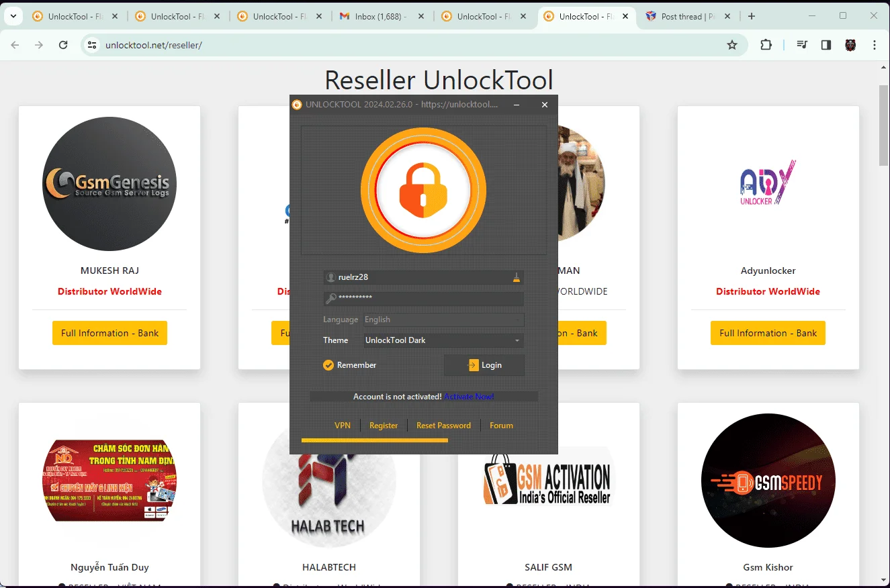890x588 pixels.
Task: Click the Nguyễn Tuấn Duy reseller name
Action: 109,568
